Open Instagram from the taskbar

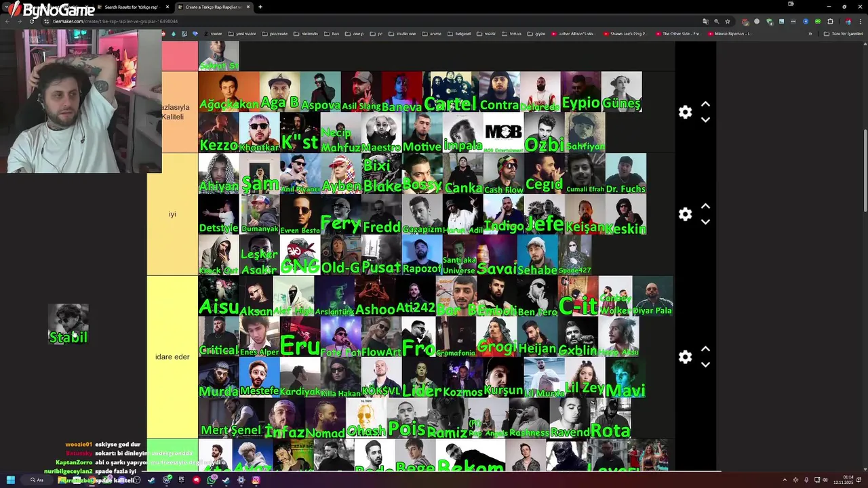pos(256,480)
